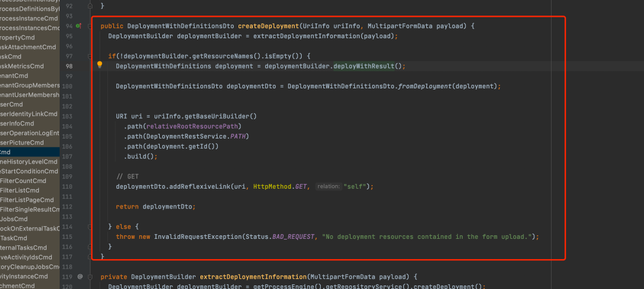
Task: Click the HttpMethod class reference
Action: [272, 186]
